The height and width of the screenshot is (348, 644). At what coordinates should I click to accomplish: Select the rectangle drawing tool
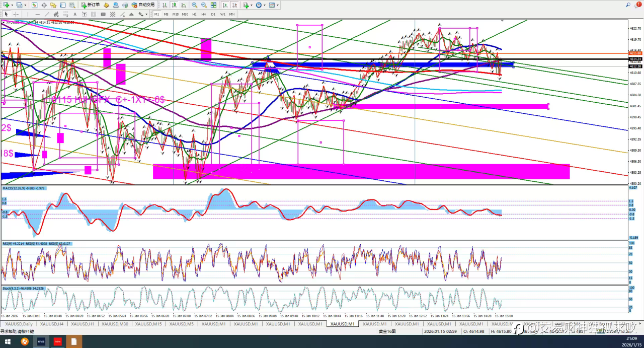[103, 14]
